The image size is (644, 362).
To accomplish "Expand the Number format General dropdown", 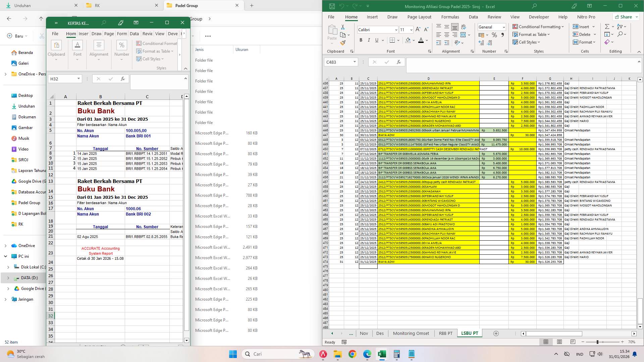I will [503, 27].
